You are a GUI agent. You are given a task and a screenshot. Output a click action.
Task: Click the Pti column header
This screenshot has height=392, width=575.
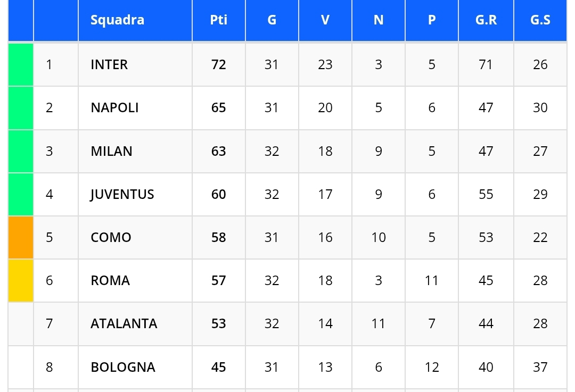tap(218, 20)
